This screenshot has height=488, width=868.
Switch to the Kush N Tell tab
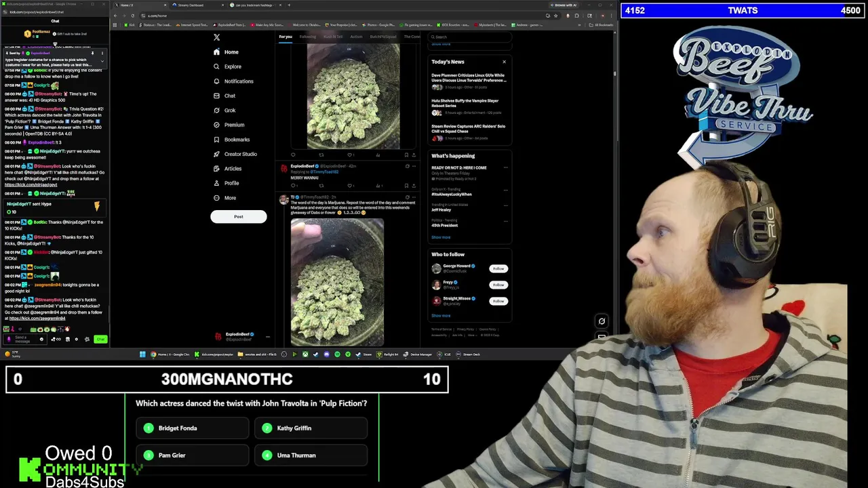point(333,37)
